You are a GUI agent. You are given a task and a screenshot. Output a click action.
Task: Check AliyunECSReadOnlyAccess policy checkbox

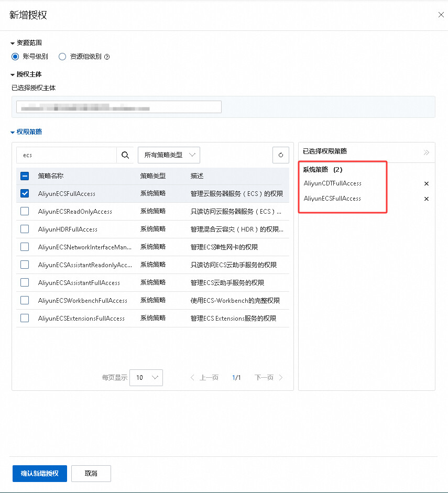point(25,211)
